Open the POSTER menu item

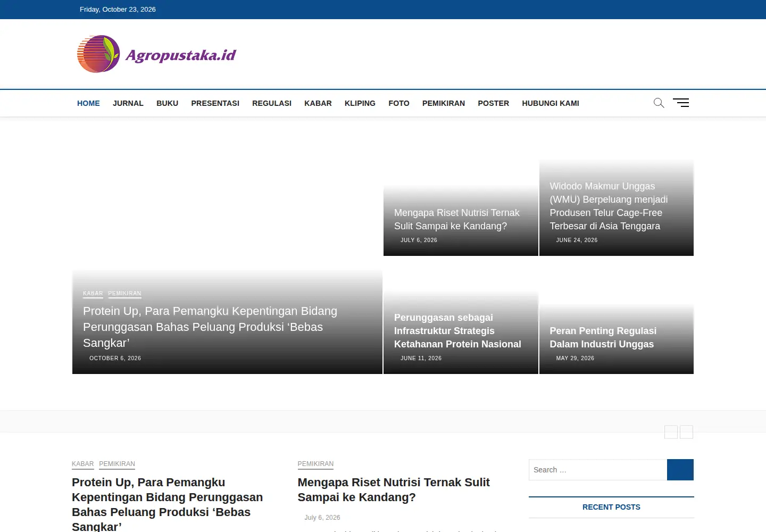pos(494,103)
